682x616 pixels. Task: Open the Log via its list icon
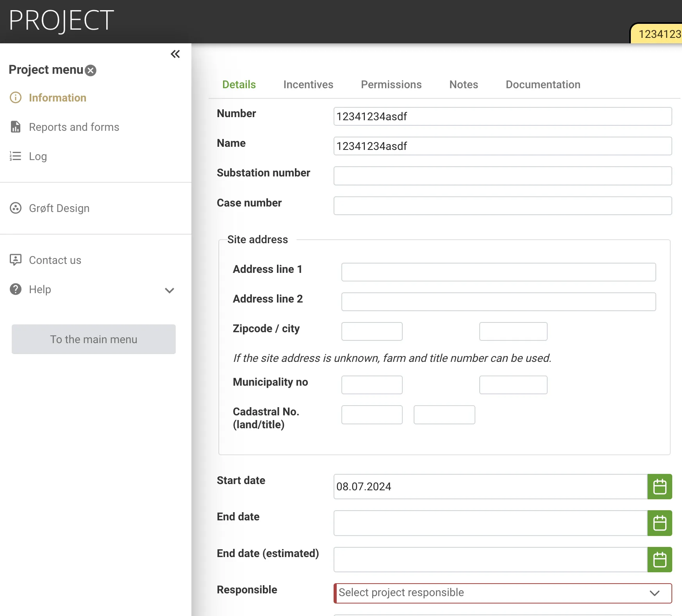point(15,156)
